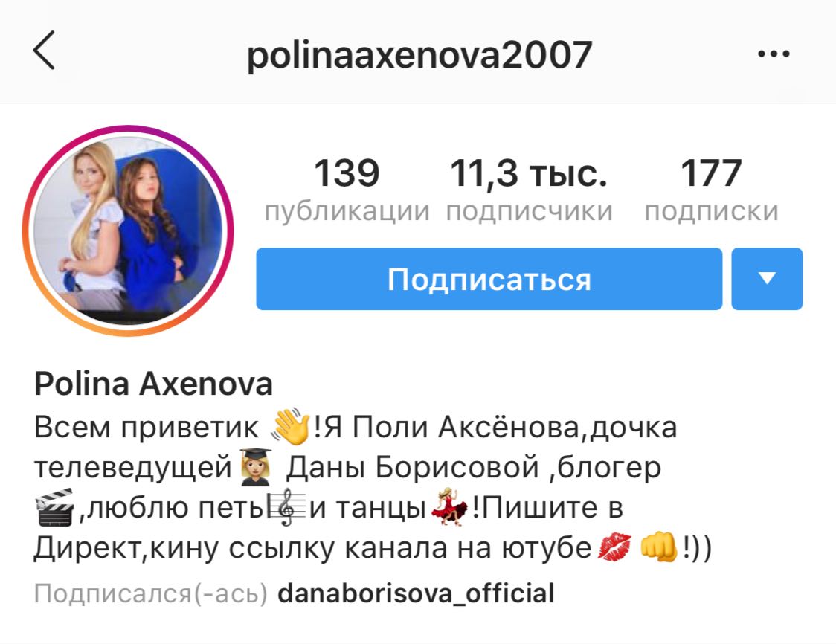Tap the clapperboard emoji in bio

pyautogui.click(x=54, y=507)
